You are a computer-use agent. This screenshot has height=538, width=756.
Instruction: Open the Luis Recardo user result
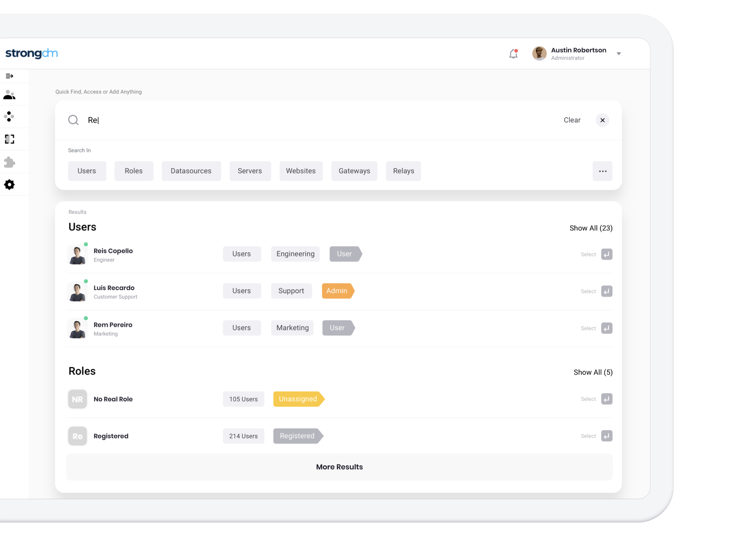(x=340, y=291)
